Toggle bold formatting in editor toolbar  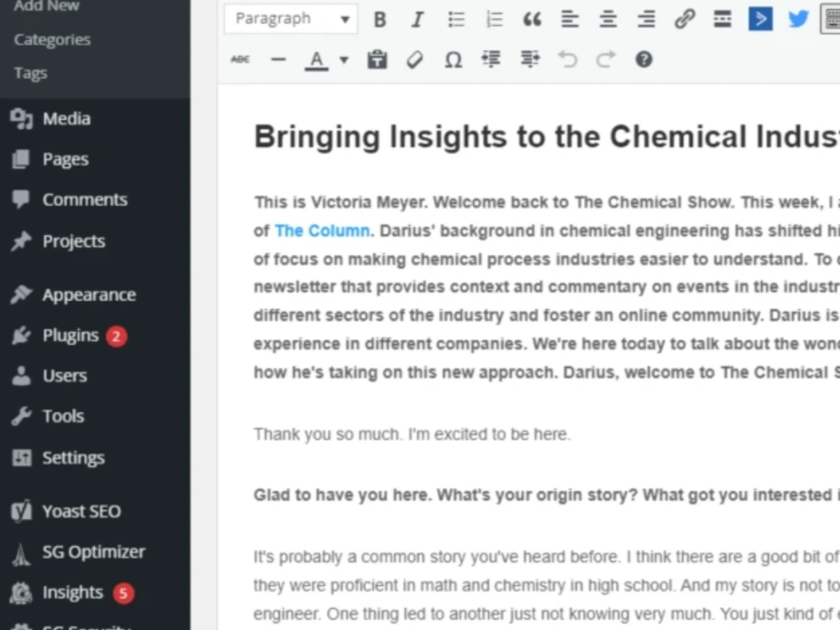pos(380,20)
